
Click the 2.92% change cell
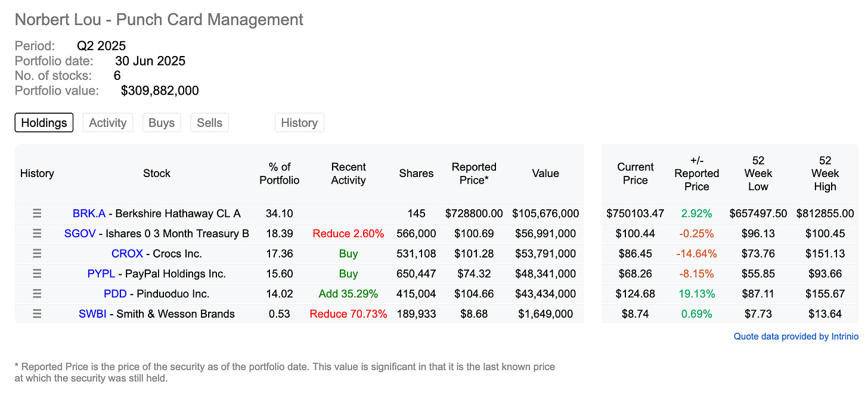(x=697, y=213)
